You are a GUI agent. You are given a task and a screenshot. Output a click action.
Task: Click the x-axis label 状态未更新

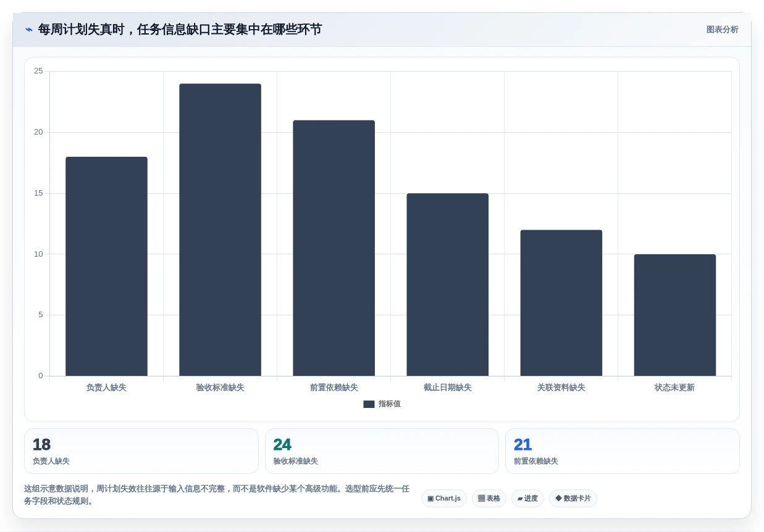[674, 388]
